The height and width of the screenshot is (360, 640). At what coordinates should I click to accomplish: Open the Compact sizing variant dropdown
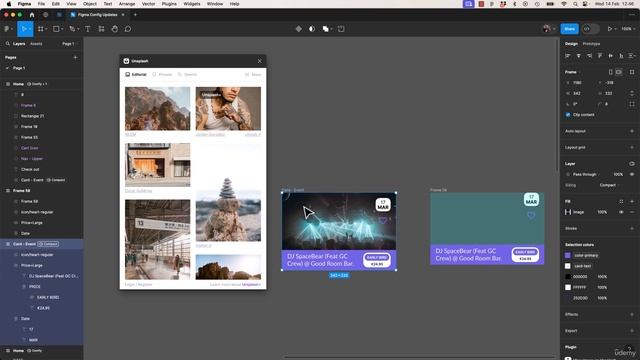coord(609,185)
